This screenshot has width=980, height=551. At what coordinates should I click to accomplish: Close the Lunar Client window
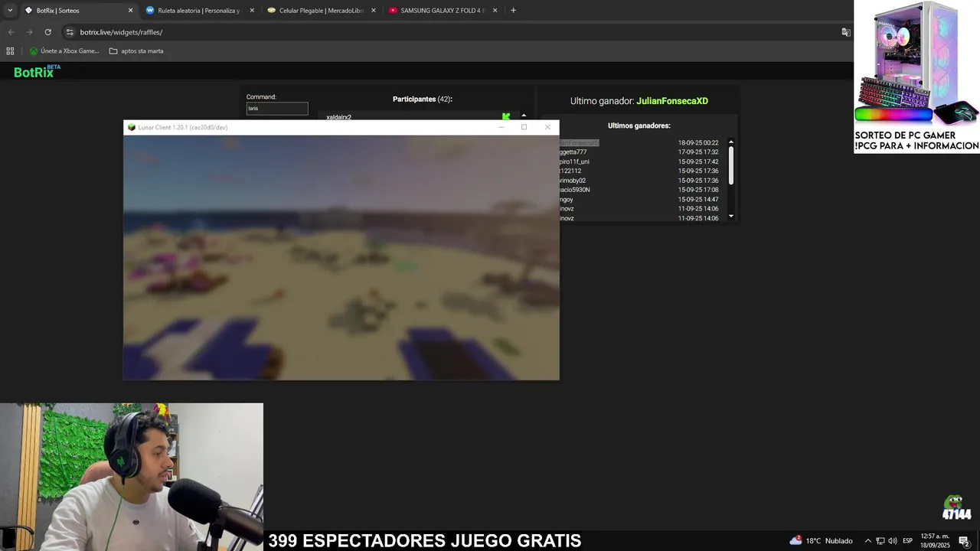547,127
